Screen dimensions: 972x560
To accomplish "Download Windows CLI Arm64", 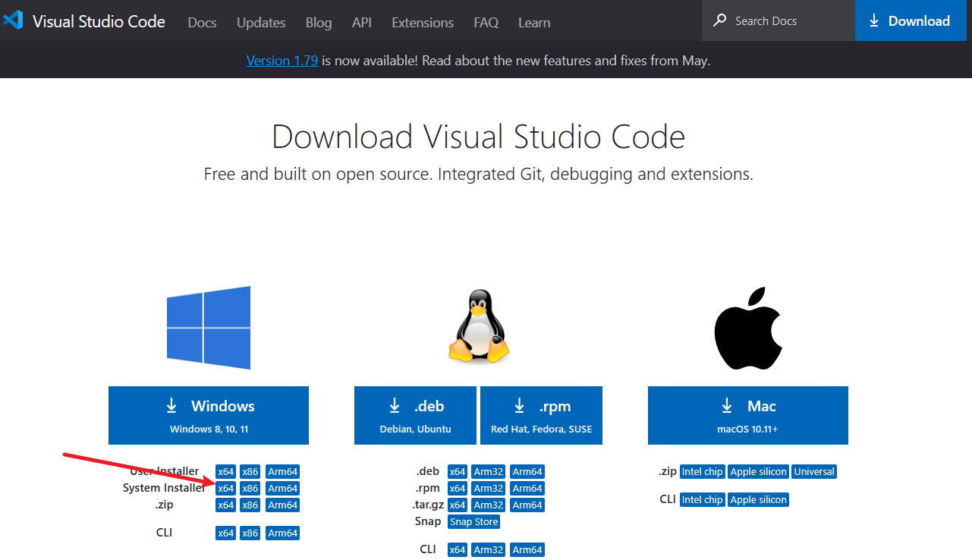I will coord(282,533).
